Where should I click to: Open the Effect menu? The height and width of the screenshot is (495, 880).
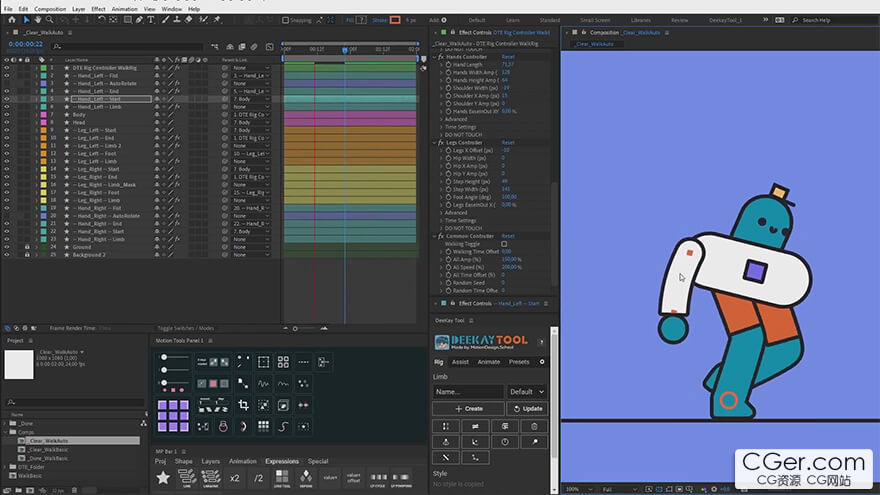[x=98, y=9]
